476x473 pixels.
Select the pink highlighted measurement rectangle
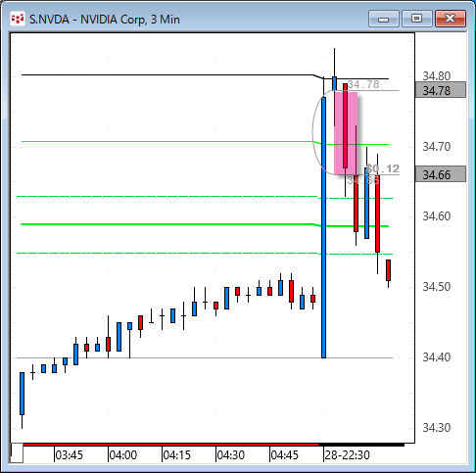point(346,133)
